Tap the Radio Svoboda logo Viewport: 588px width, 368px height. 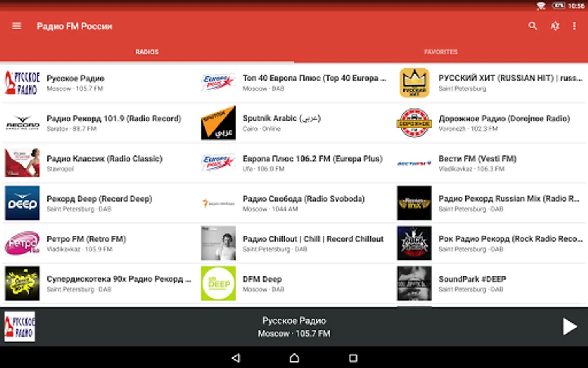click(x=218, y=203)
